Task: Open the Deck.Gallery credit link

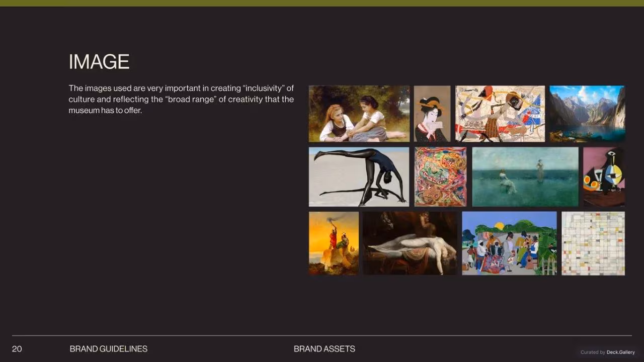Action: tap(621, 352)
